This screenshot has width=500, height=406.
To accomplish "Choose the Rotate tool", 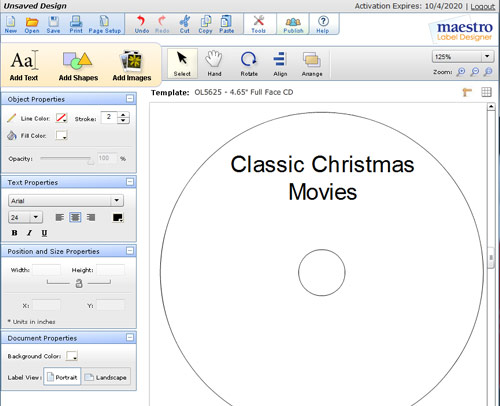I will pyautogui.click(x=249, y=63).
